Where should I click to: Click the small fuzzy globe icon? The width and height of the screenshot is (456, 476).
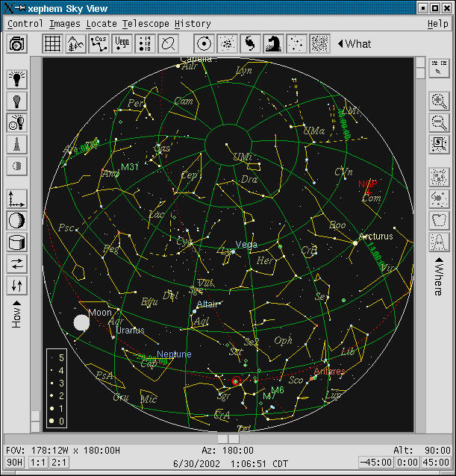16,166
